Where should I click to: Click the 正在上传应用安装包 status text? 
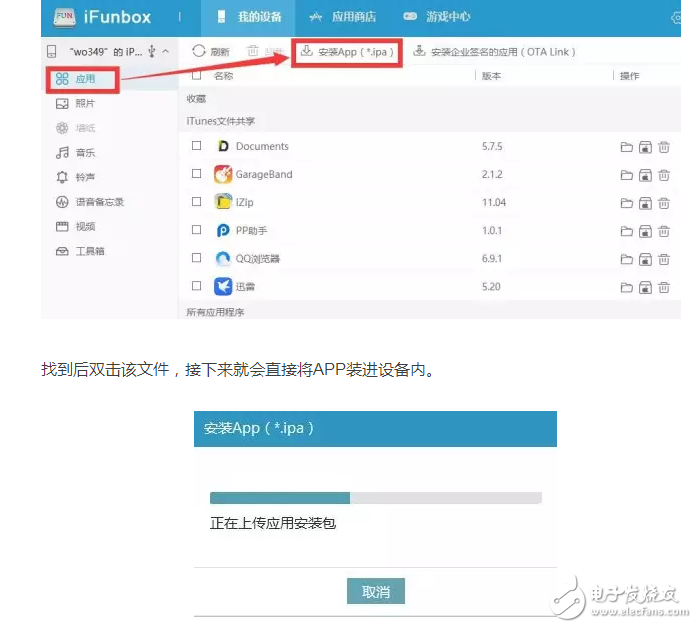273,523
